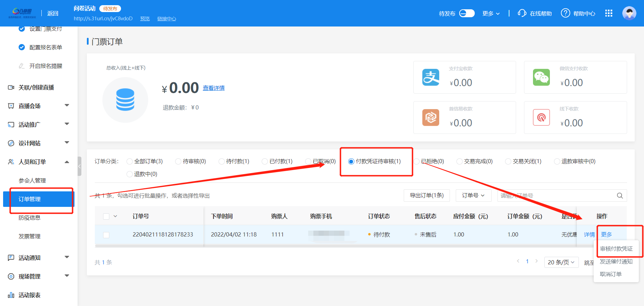Screen dimensions: 644x306
Task: Select the 交易完成(0) radio filter
Action: [x=460, y=161]
